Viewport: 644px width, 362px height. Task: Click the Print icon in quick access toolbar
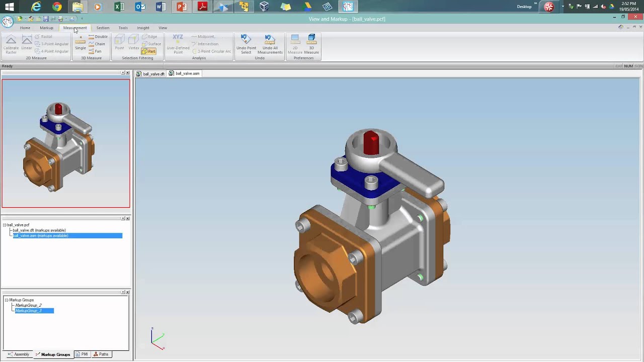[x=60, y=19]
